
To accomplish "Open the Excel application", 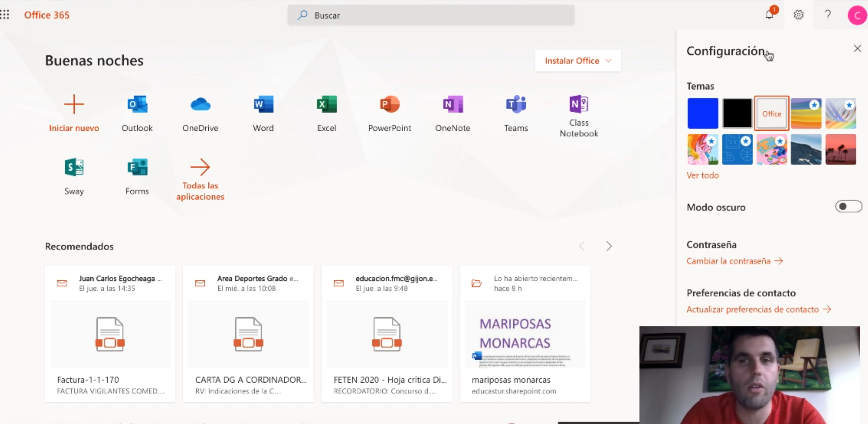I will click(x=327, y=105).
